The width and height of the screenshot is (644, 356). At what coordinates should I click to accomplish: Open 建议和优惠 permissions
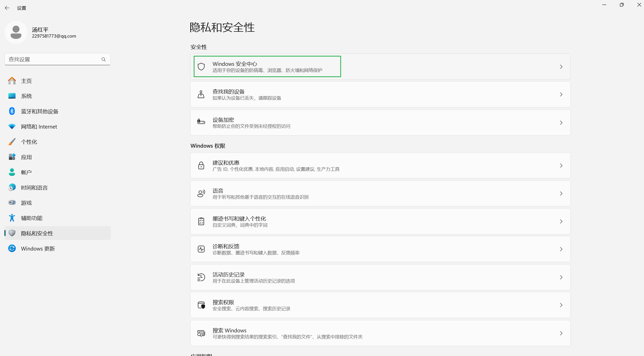(380, 166)
